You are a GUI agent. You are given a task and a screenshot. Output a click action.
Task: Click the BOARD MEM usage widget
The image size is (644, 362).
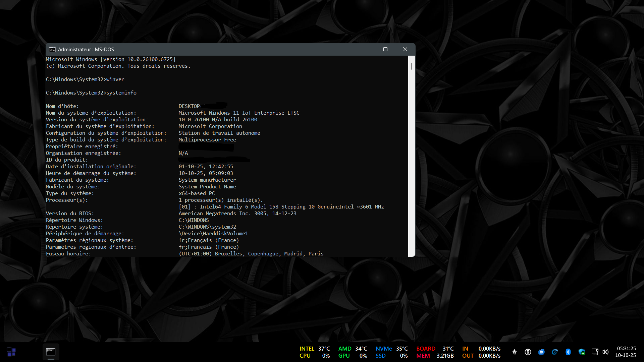(435, 352)
